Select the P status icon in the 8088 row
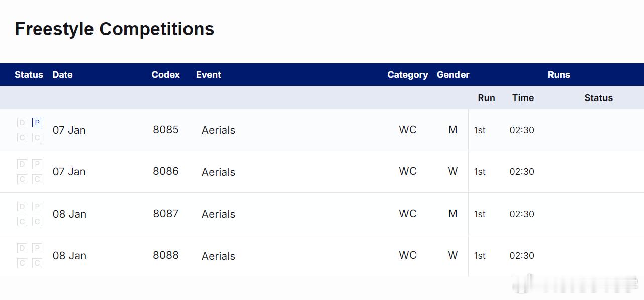Viewport: 644px width, 300px height. pos(37,248)
